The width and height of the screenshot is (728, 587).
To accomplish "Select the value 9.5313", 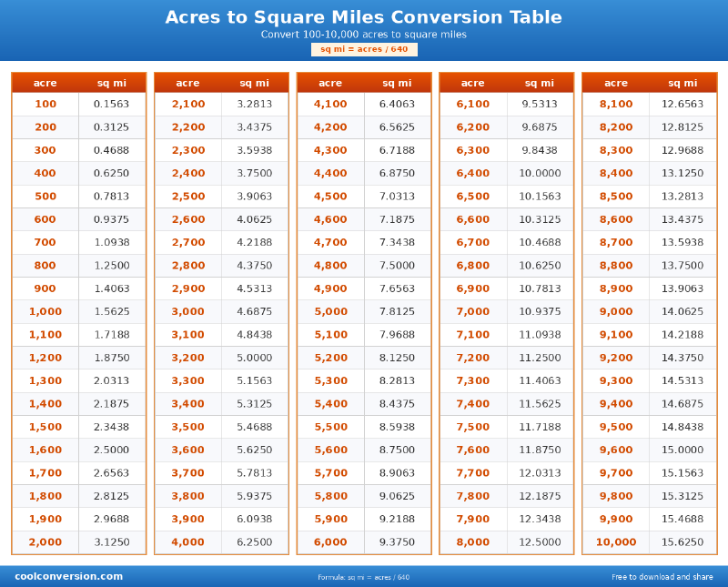I will click(x=540, y=104).
